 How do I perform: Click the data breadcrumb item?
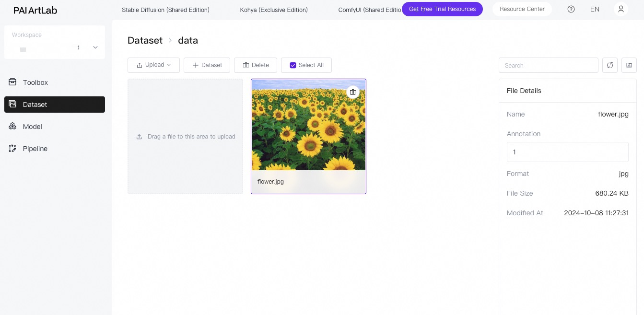point(188,40)
